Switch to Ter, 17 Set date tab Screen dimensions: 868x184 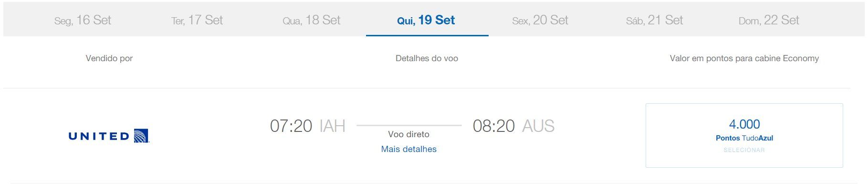[x=197, y=20]
